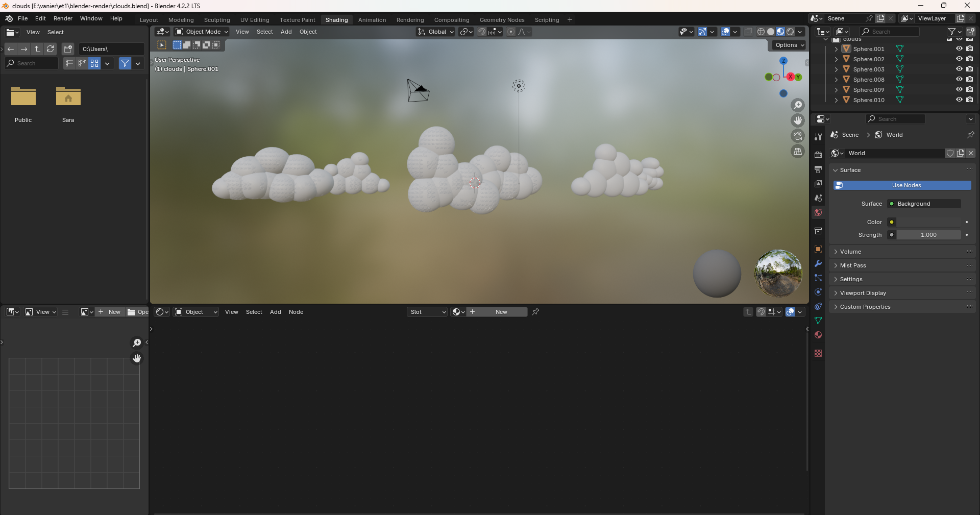The width and height of the screenshot is (980, 515).
Task: Open the Modifiers wrench properties tab
Action: tap(818, 264)
